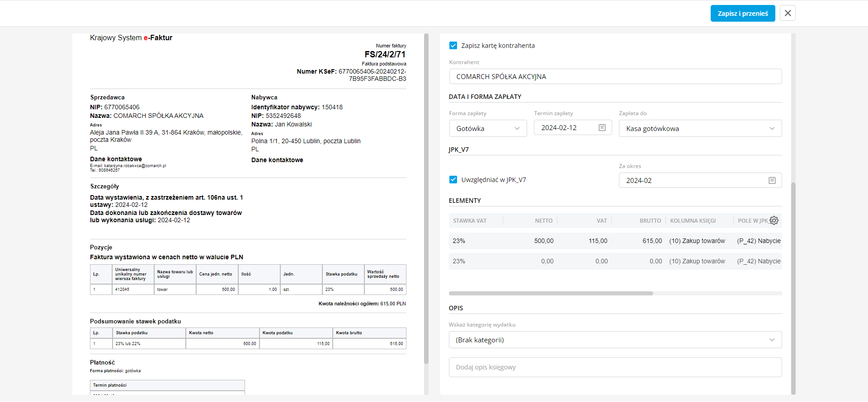Viewport: 868px width, 402px height.
Task: Click the Dodaj opis księgowy text field
Action: click(615, 367)
